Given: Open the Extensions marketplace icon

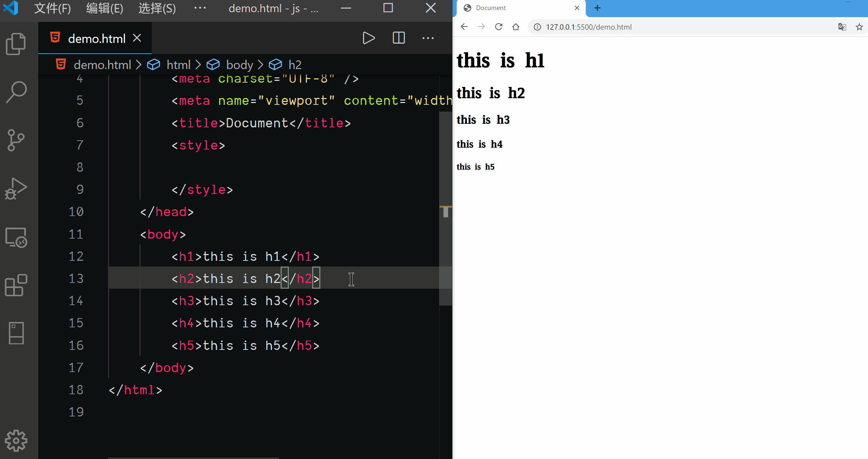Looking at the screenshot, I should coord(16,285).
